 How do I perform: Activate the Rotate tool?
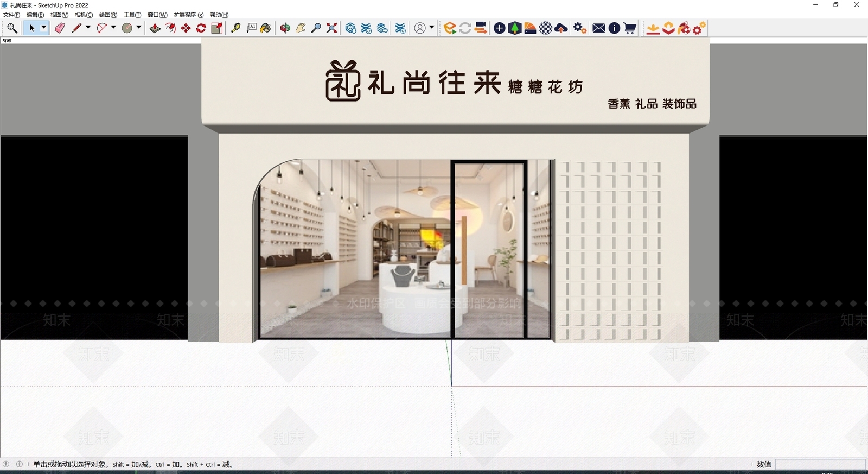201,28
